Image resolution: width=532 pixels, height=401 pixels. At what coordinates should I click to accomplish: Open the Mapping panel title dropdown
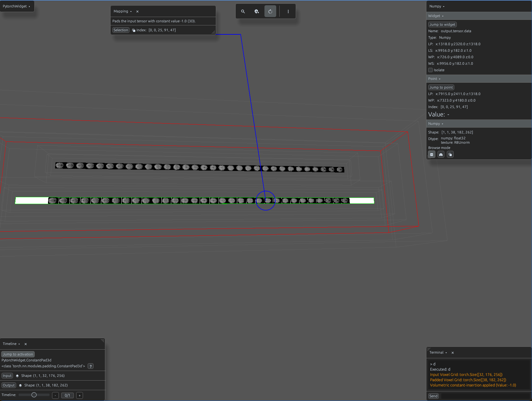tap(123, 11)
